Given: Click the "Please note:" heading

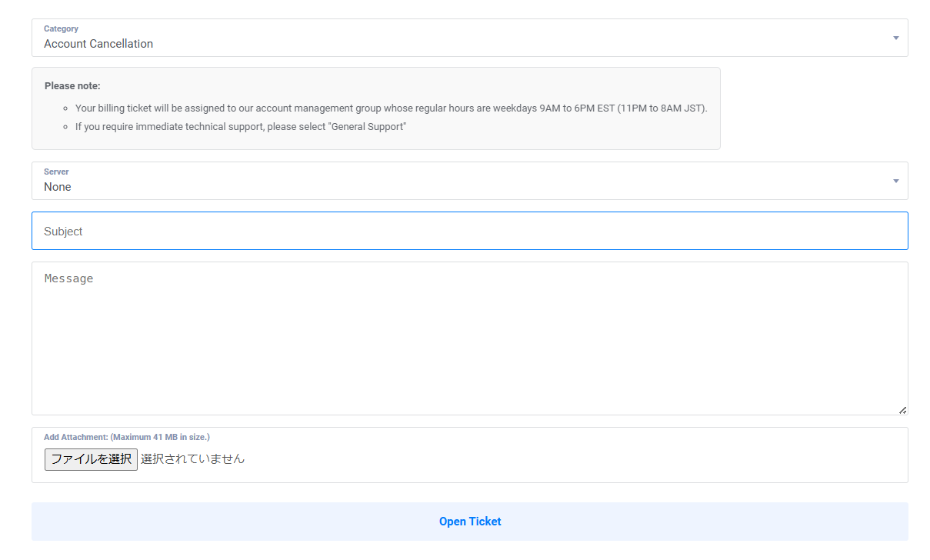Looking at the screenshot, I should point(72,86).
